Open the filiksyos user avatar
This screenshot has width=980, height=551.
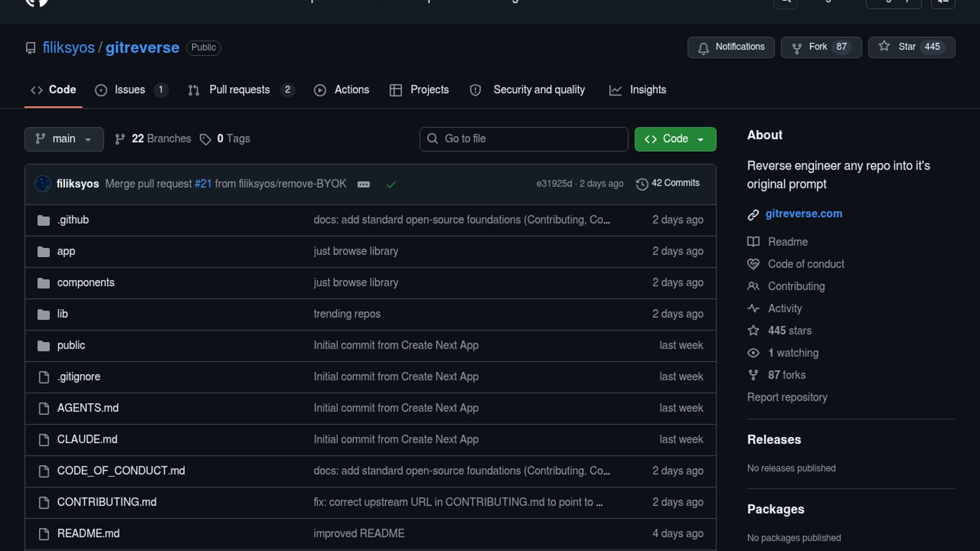tap(43, 184)
